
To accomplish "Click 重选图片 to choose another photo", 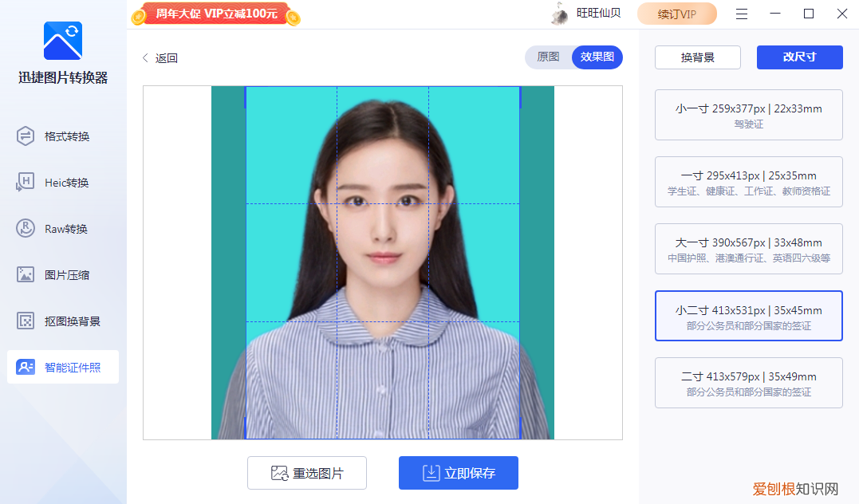I will click(306, 473).
